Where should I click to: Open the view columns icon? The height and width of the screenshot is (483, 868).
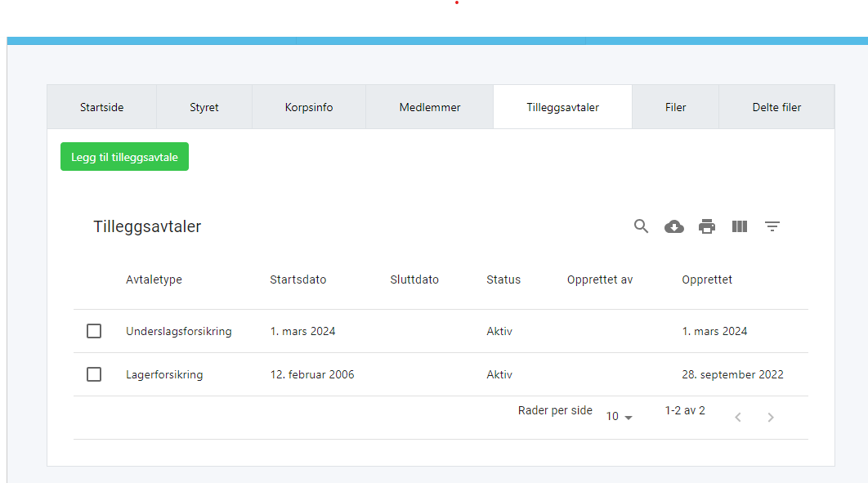(x=740, y=226)
